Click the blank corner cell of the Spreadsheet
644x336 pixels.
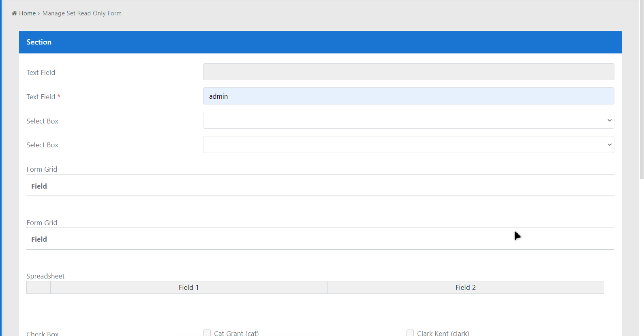click(x=39, y=287)
